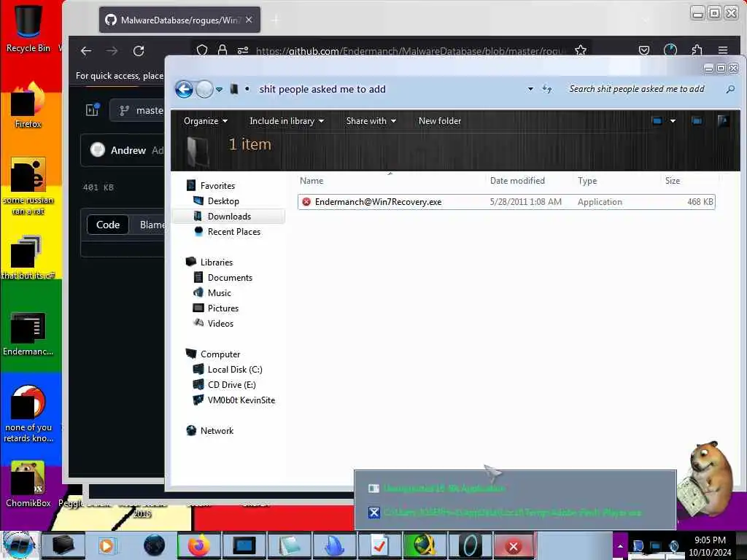Select the MalwareDatabase Firefox tab
747x560 pixels.
coord(179,20)
